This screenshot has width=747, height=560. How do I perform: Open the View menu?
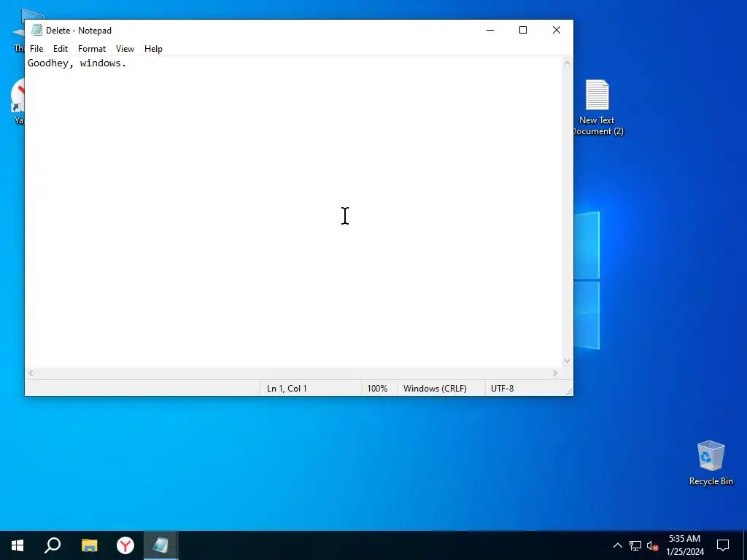(125, 49)
